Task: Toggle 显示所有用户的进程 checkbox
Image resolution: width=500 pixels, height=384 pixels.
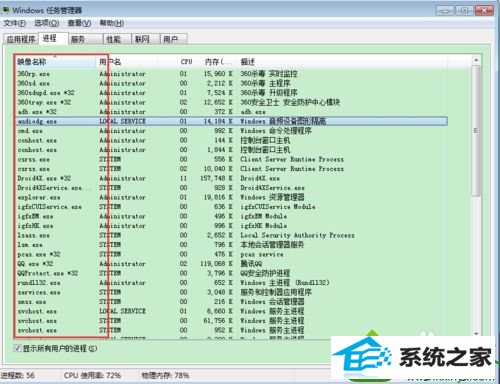Action: coord(17,348)
